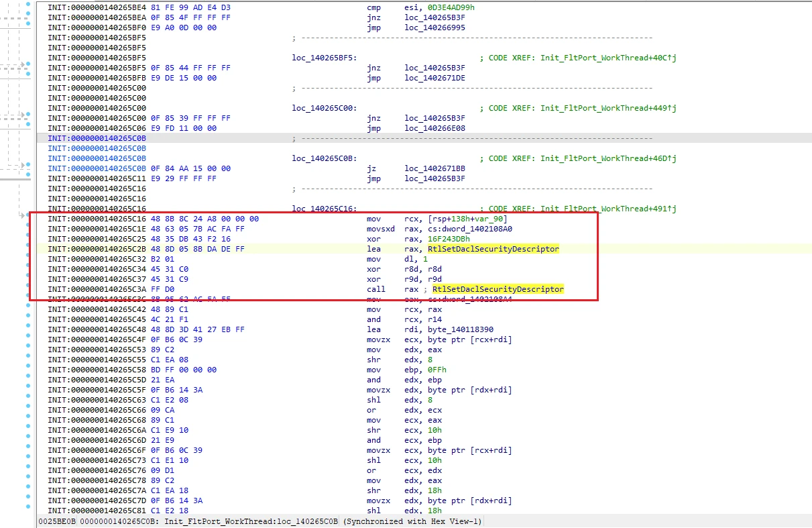Select the 'call' mnemonic of call rax
The height and width of the screenshot is (528, 812).
coord(376,289)
